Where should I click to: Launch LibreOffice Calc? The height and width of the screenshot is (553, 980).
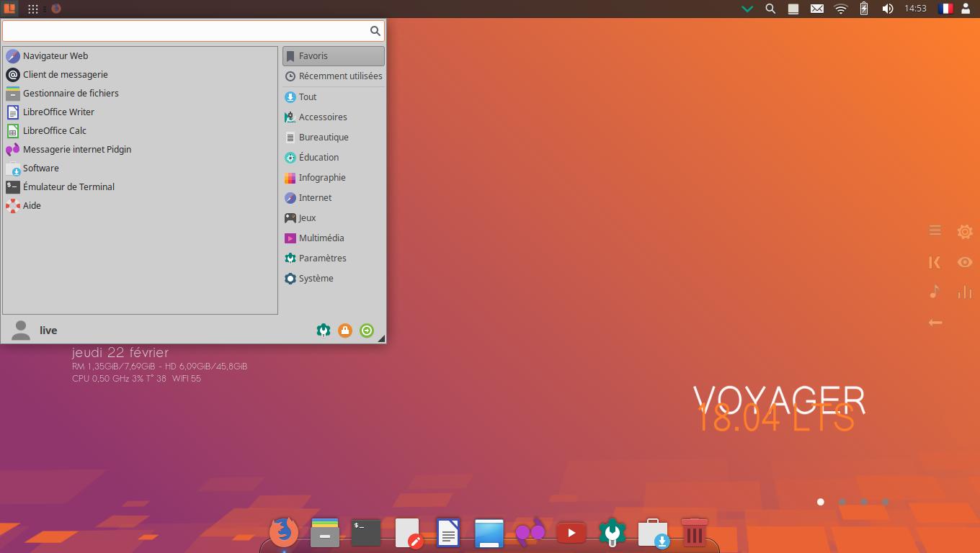click(x=141, y=130)
